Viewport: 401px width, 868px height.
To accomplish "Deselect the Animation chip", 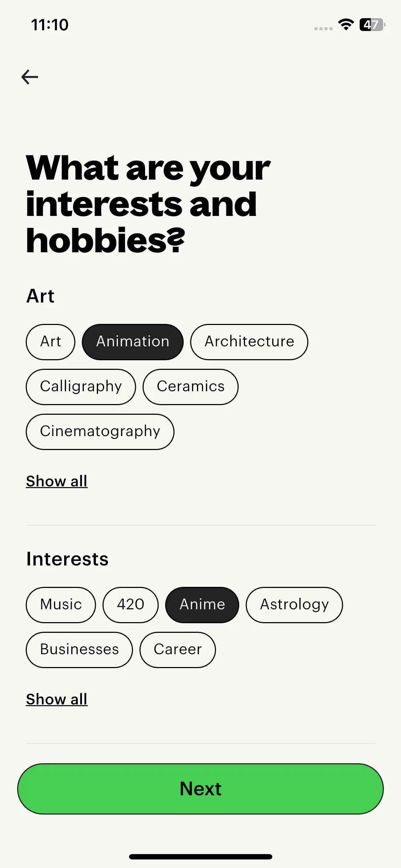I will 133,342.
